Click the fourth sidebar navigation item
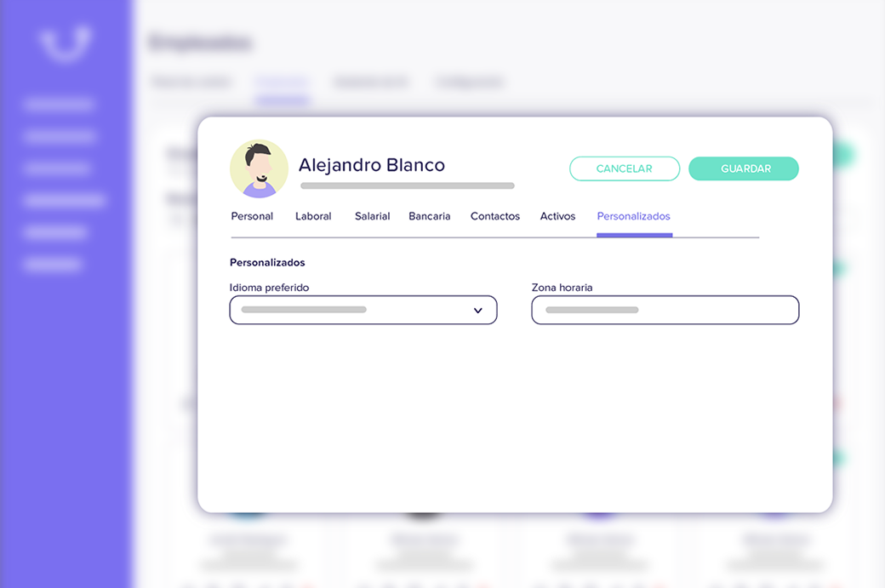The image size is (885, 588). coord(64,199)
